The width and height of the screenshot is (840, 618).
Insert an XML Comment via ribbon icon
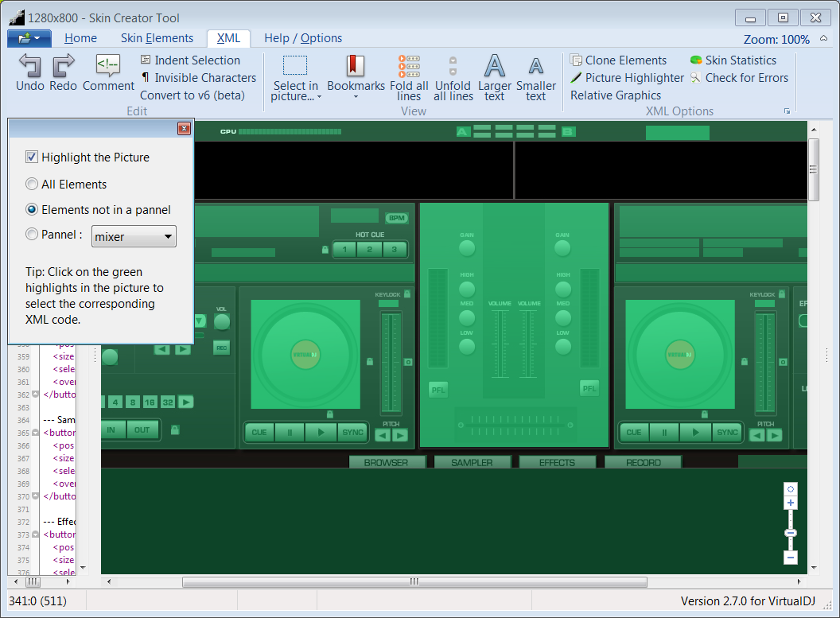[108, 65]
